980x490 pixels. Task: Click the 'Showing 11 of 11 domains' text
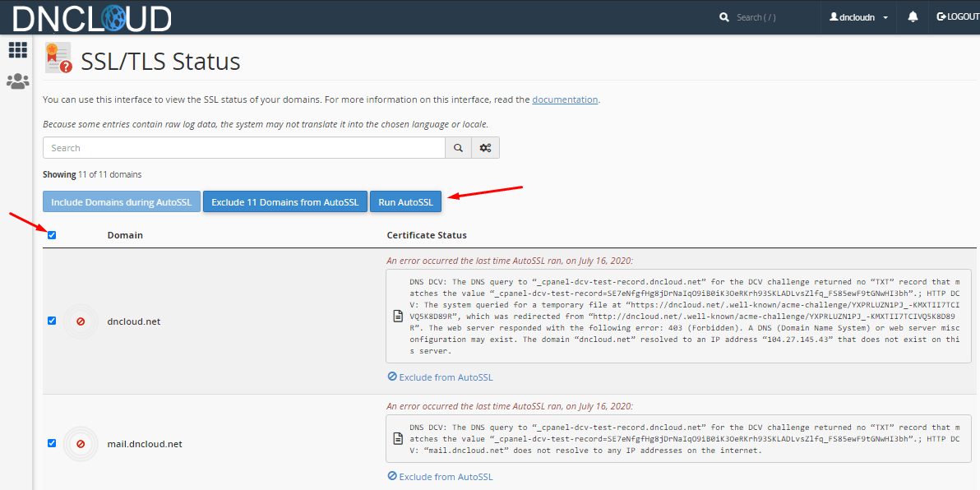click(92, 174)
